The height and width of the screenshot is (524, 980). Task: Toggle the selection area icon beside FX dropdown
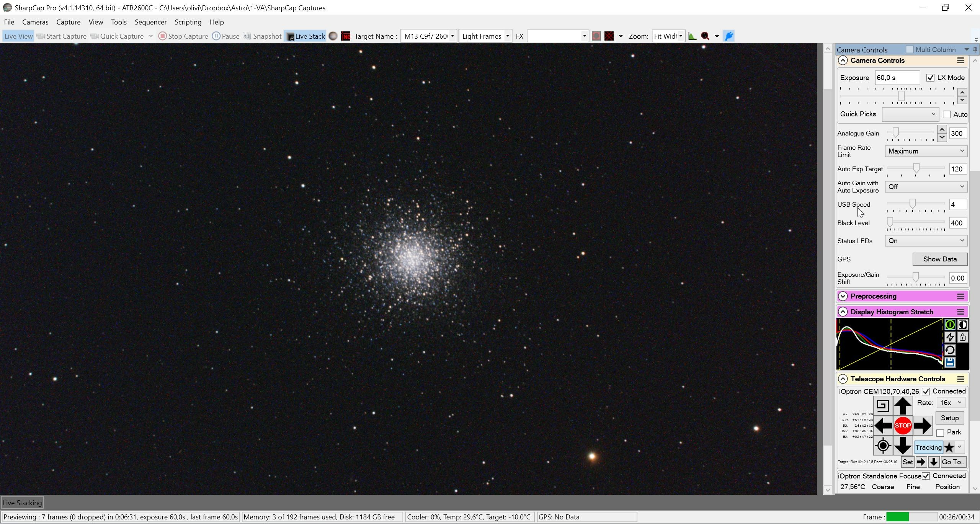[x=596, y=36]
